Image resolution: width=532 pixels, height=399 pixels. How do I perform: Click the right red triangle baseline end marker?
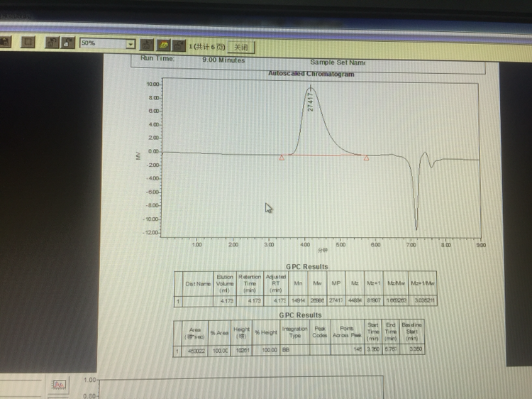click(x=367, y=158)
